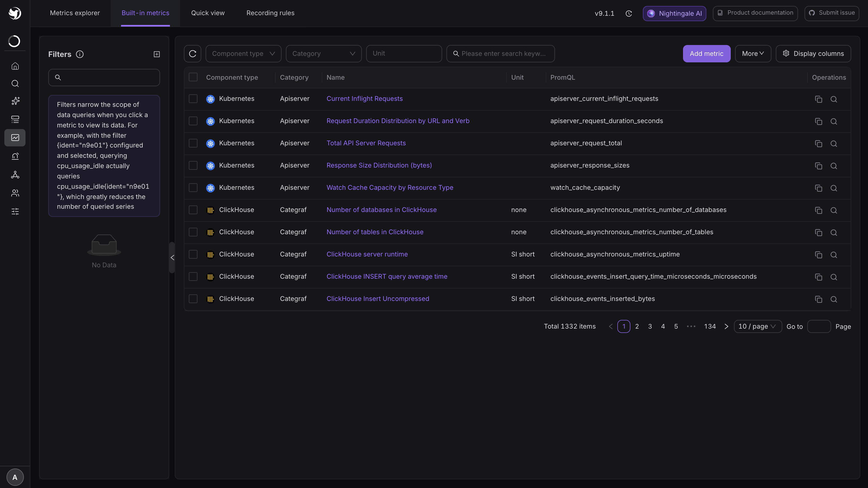Open the search icon in left sidebar
The width and height of the screenshot is (868, 488).
point(15,84)
